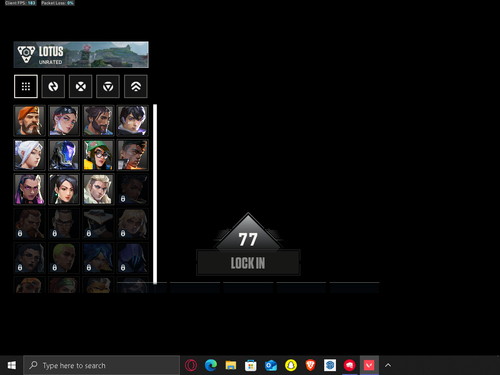Image resolution: width=500 pixels, height=375 pixels.
Task: Click the locked green-haired Gekko portrait
Action: pyautogui.click(x=64, y=258)
